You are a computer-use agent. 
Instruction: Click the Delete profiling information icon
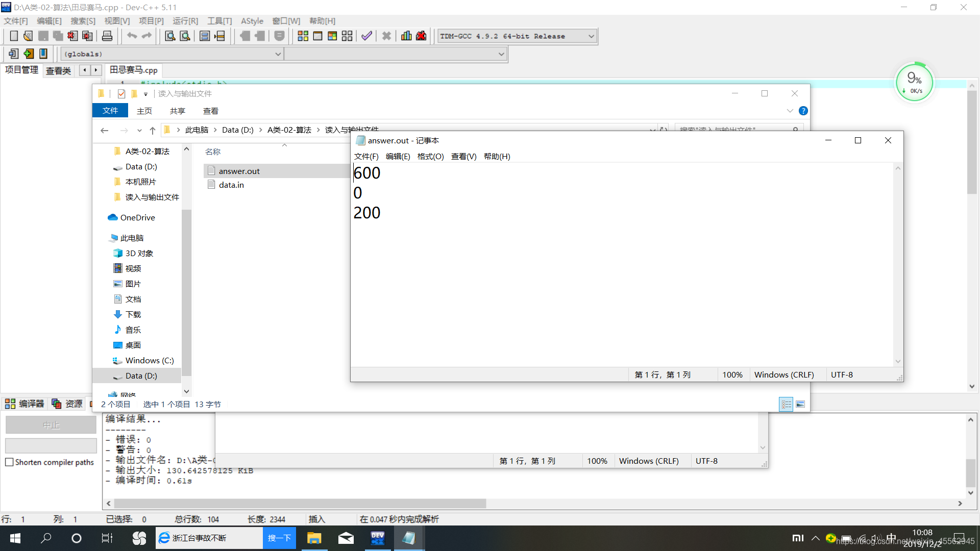coord(421,36)
